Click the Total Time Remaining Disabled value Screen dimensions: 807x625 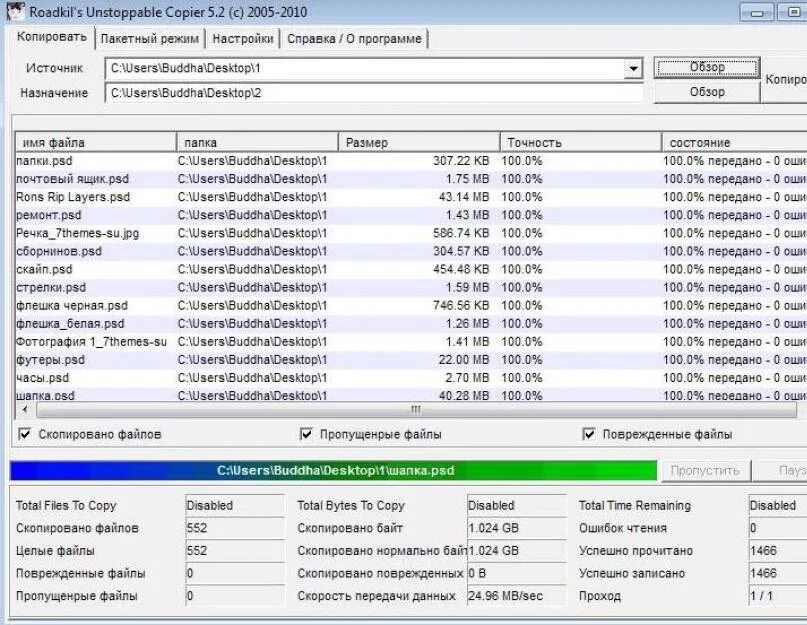pyautogui.click(x=778, y=506)
